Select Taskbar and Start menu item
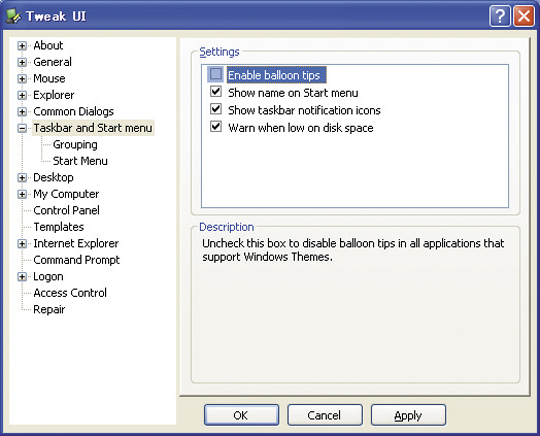The image size is (540, 436). pos(93,128)
